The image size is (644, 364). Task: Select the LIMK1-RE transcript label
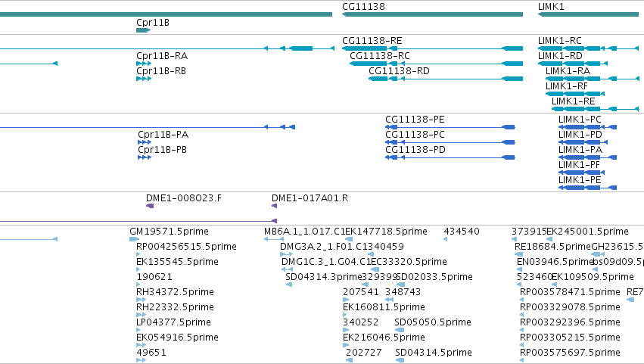pos(573,101)
